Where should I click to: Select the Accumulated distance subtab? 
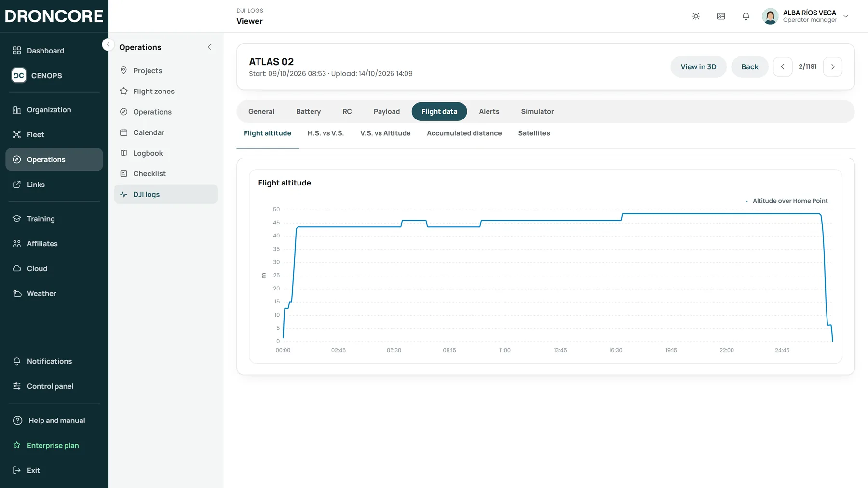(464, 133)
